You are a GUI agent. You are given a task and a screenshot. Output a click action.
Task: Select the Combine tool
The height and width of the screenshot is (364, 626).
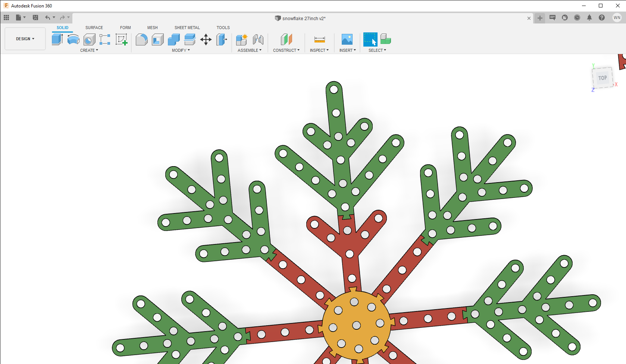pyautogui.click(x=174, y=39)
